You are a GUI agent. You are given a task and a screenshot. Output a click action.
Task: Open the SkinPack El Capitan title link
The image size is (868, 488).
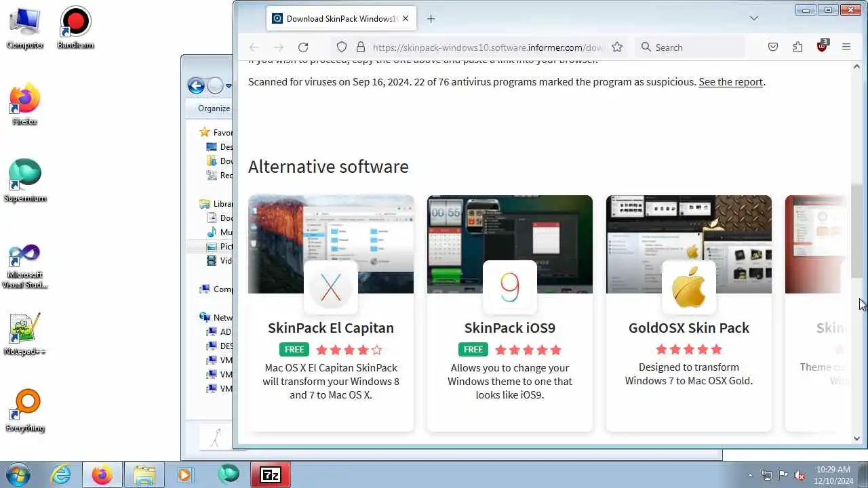point(331,328)
